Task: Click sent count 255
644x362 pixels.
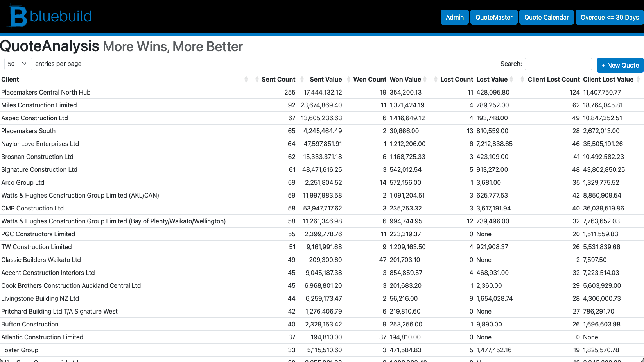Action: pos(290,92)
